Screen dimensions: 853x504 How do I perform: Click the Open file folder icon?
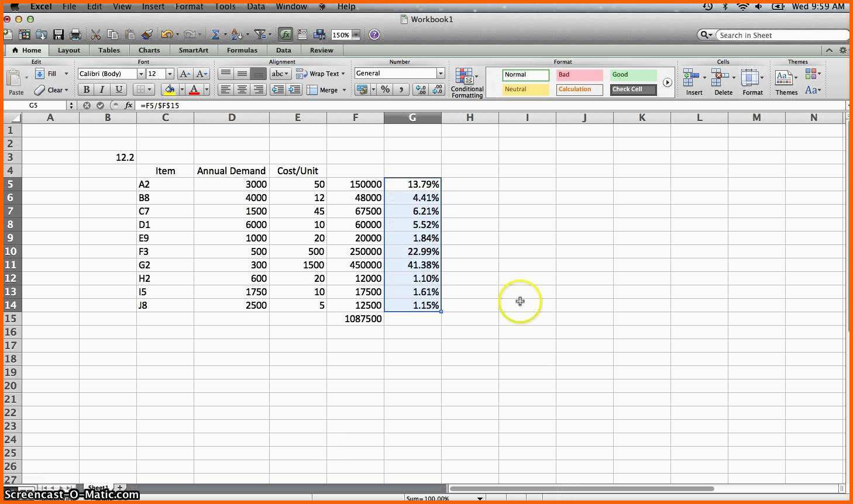[x=41, y=34]
